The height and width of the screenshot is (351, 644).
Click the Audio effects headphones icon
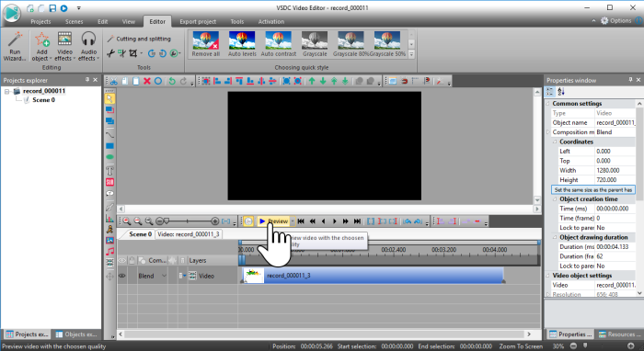point(88,40)
